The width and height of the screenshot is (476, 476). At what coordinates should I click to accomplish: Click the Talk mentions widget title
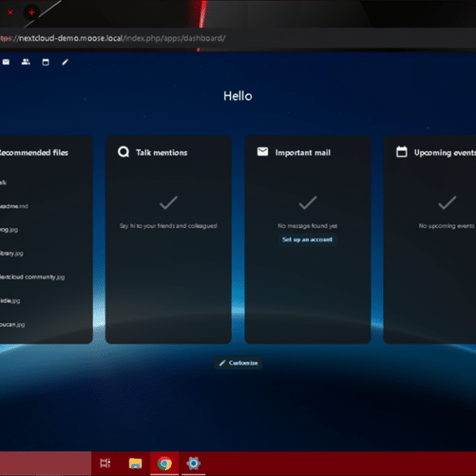[x=161, y=153]
